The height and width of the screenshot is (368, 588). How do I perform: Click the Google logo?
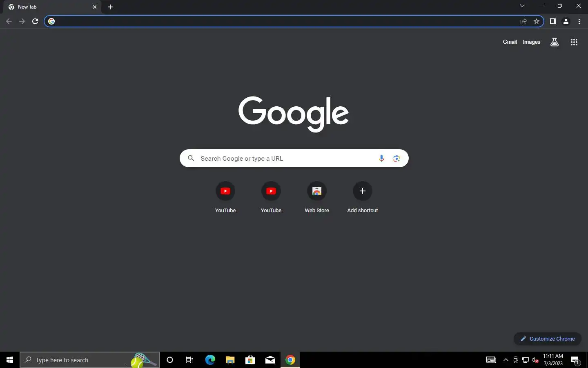pos(294,114)
